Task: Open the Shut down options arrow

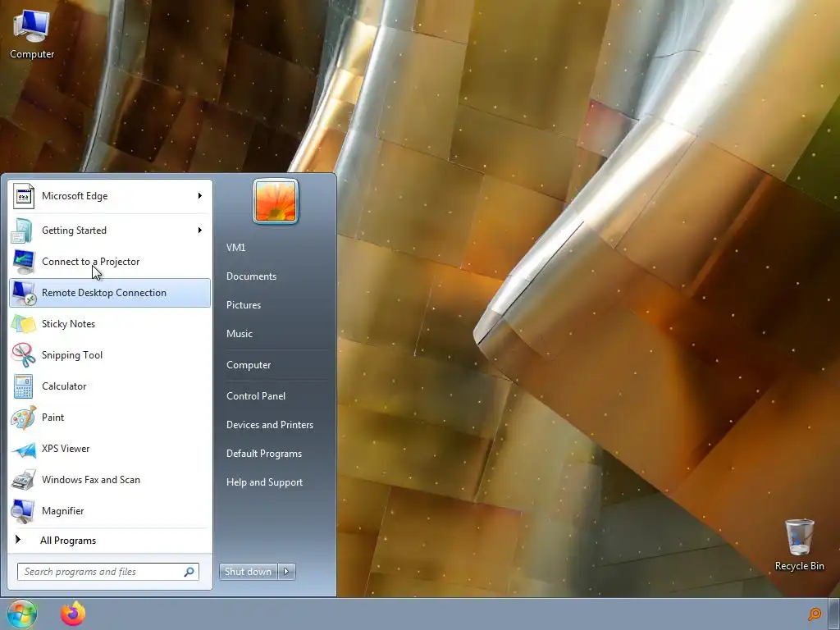Action: [x=286, y=572]
